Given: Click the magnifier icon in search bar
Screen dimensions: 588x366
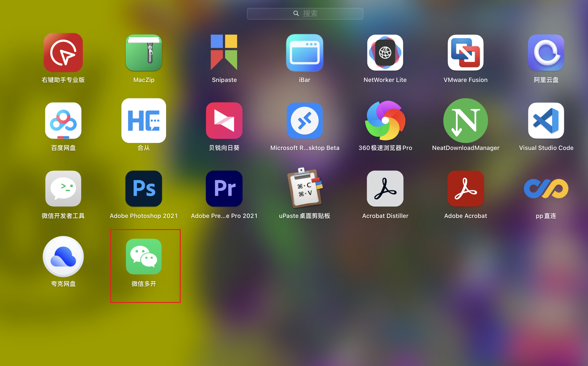Looking at the screenshot, I should click(296, 13).
